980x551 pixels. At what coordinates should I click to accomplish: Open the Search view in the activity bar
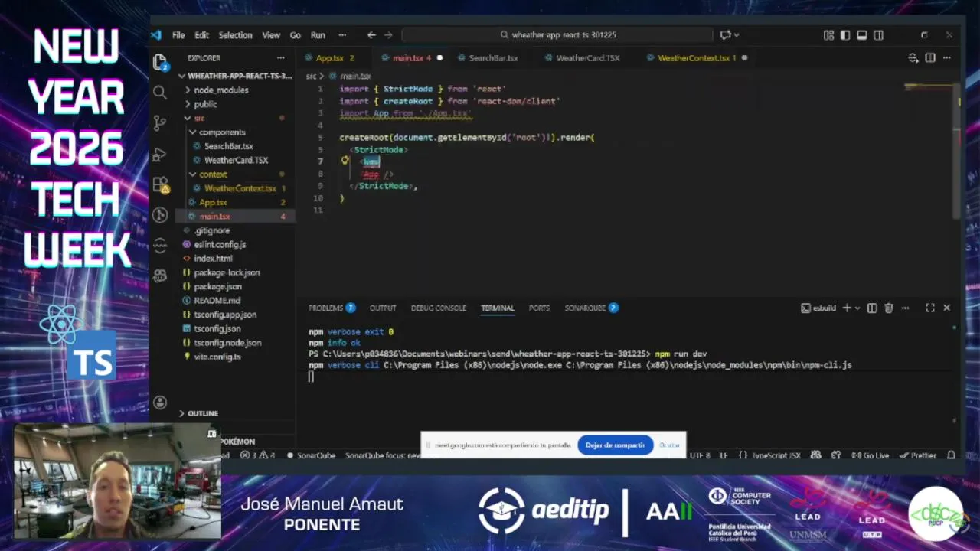coord(160,93)
